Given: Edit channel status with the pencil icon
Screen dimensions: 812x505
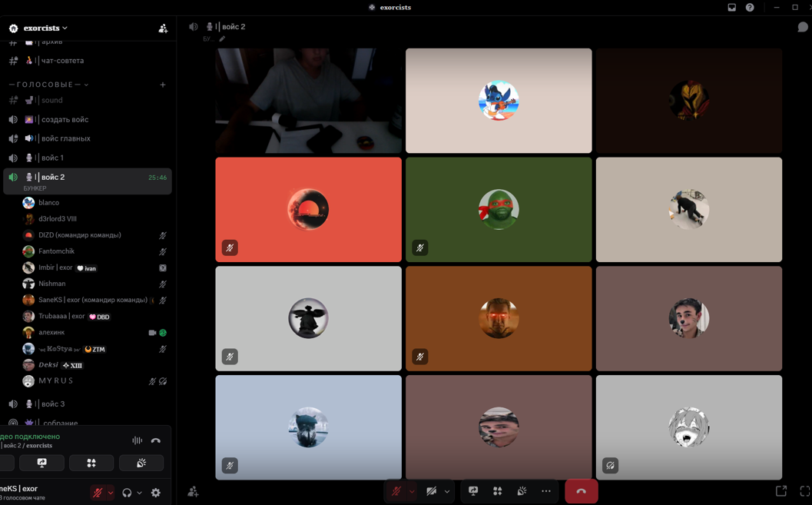Looking at the screenshot, I should [222, 39].
